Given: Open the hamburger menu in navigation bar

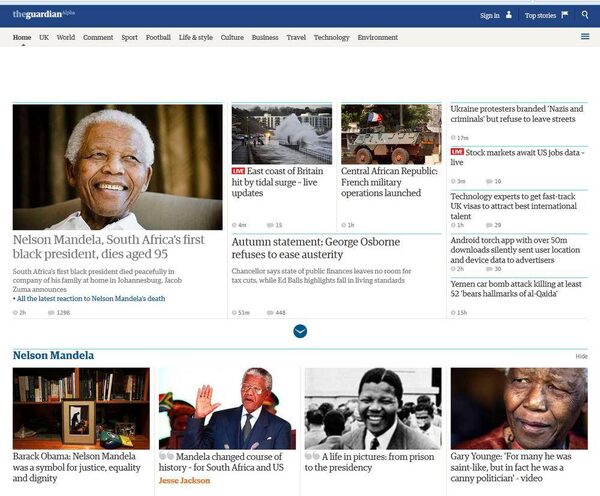Looking at the screenshot, I should [x=585, y=37].
